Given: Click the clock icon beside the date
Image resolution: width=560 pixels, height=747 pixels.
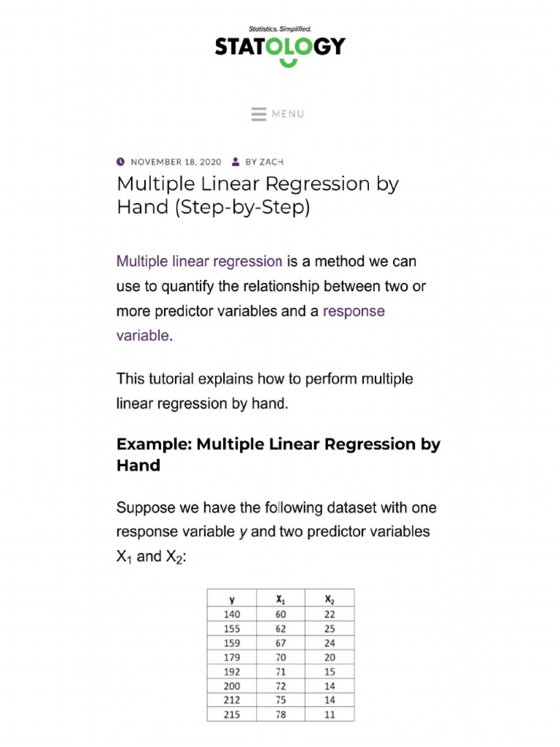Looking at the screenshot, I should pos(121,162).
